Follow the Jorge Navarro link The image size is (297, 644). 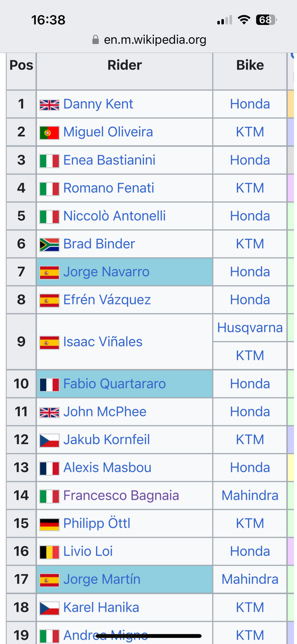tap(107, 272)
